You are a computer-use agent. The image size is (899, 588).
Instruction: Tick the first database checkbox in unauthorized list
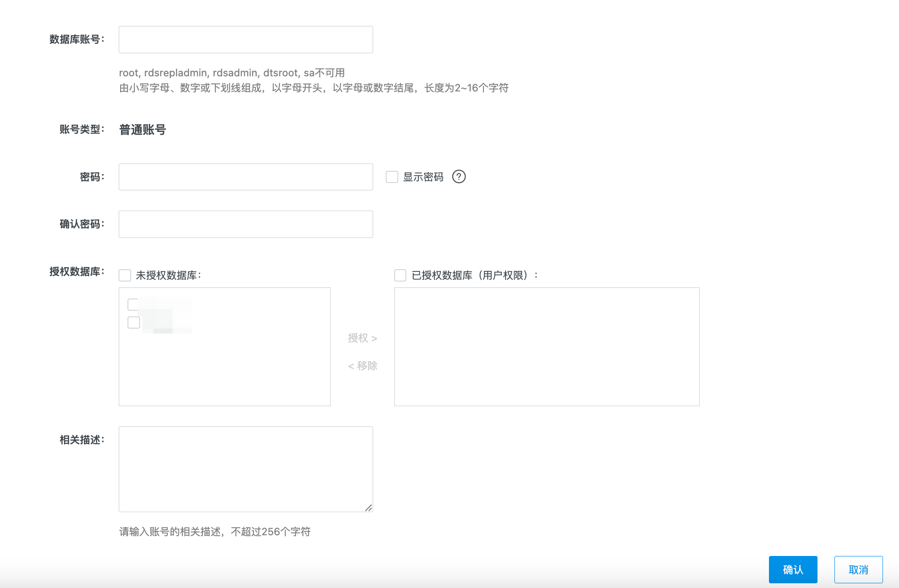(133, 305)
